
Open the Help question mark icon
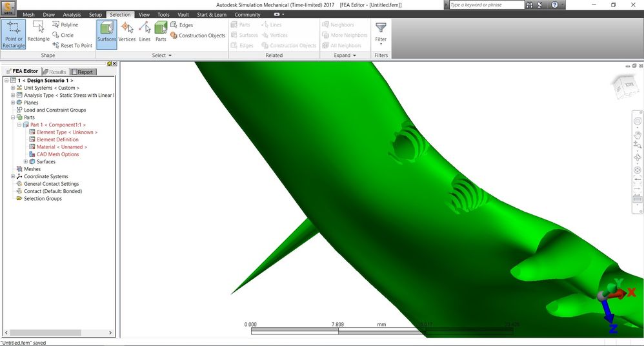click(554, 5)
